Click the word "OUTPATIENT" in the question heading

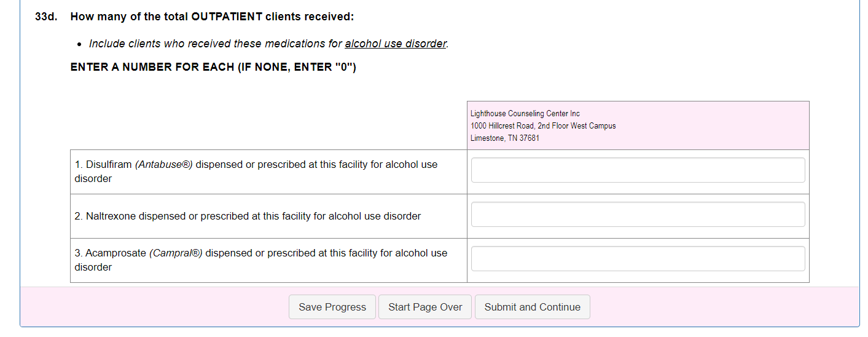coord(227,17)
